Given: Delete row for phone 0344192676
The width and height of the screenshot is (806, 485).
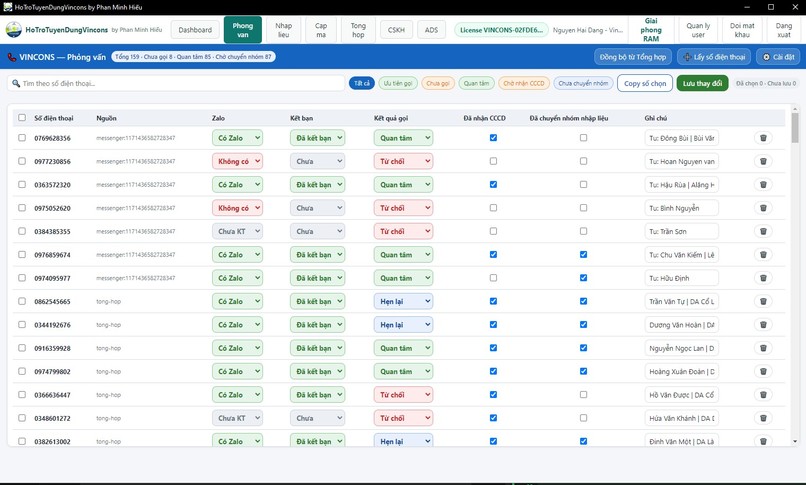Looking at the screenshot, I should click(x=763, y=325).
